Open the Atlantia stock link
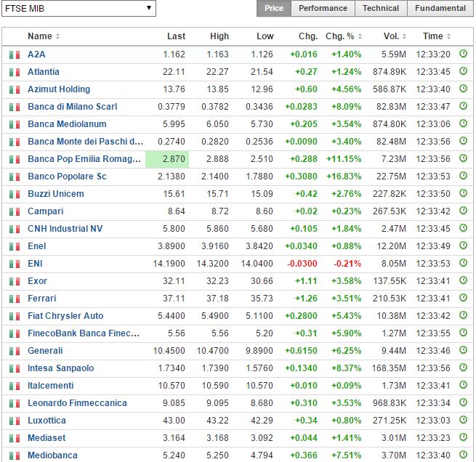 tap(44, 72)
